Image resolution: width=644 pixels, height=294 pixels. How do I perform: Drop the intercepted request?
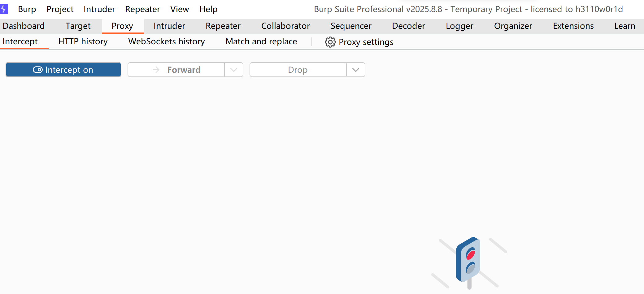point(298,70)
